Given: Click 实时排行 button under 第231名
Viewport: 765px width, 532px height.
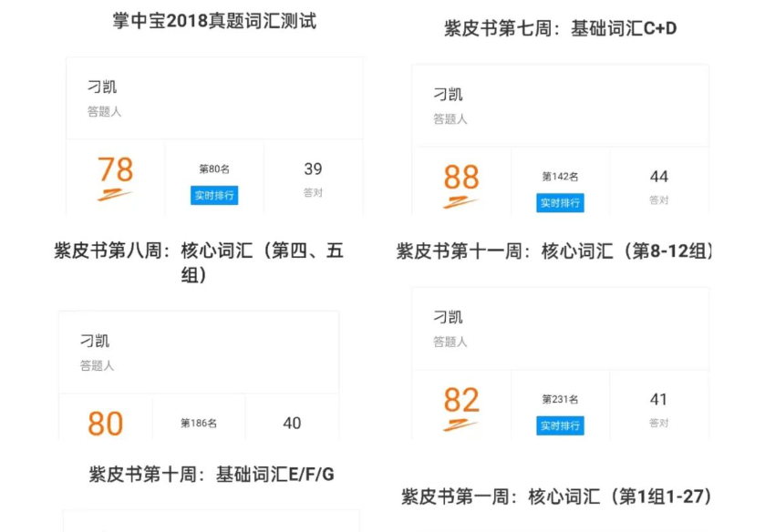Looking at the screenshot, I should click(x=560, y=425).
